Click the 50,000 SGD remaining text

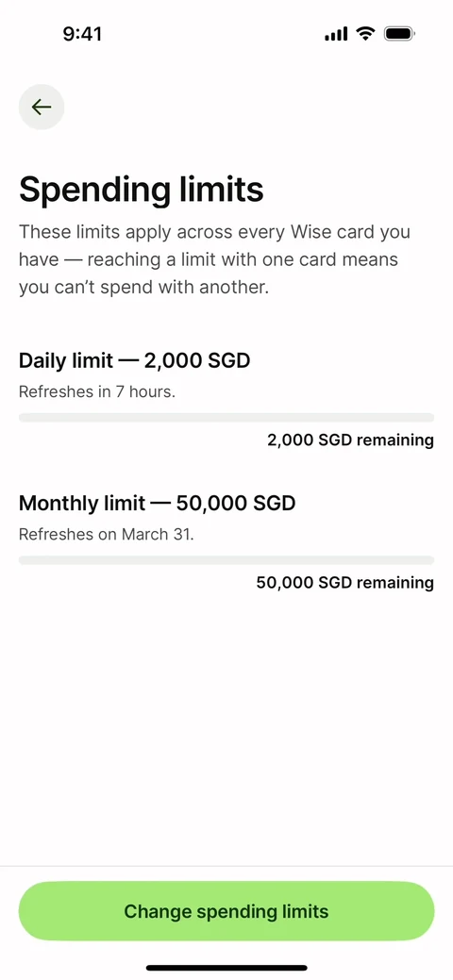pos(344,583)
